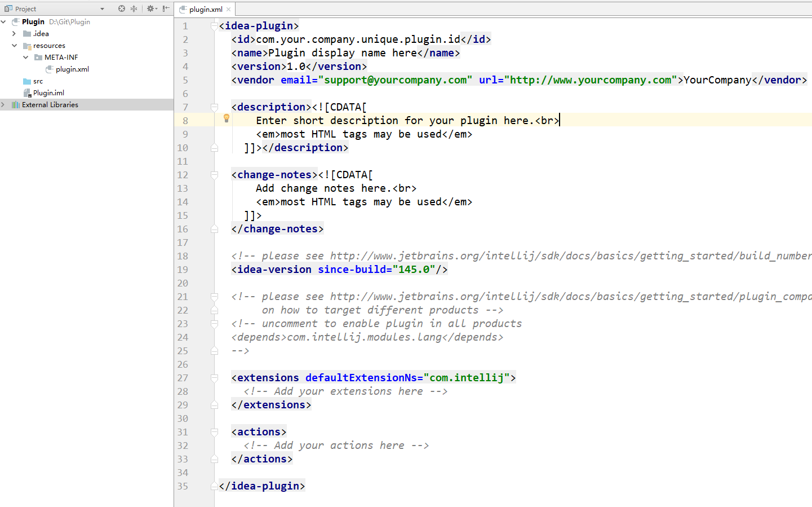Select the resources folder
Image resolution: width=812 pixels, height=507 pixels.
49,46
